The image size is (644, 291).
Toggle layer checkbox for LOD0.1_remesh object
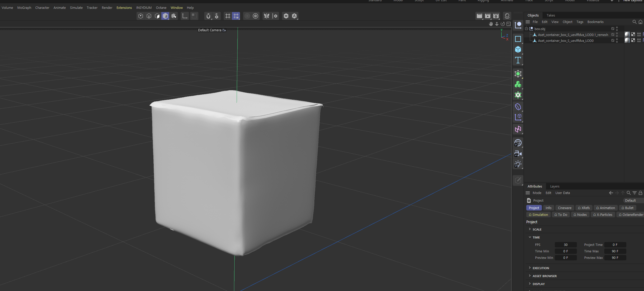tap(613, 35)
